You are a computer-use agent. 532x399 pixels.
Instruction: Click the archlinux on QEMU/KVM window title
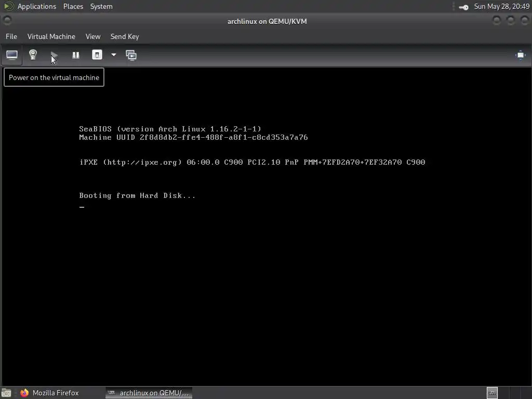coord(267,21)
